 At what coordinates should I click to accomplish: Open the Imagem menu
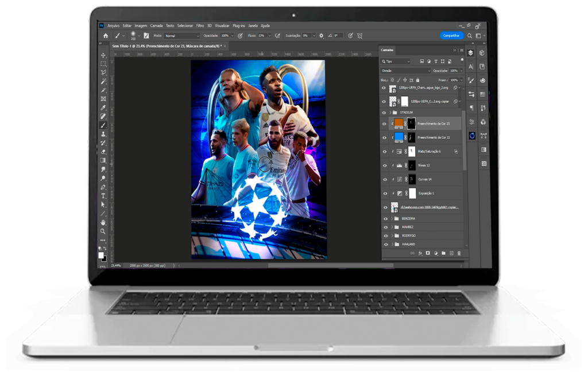pos(141,26)
